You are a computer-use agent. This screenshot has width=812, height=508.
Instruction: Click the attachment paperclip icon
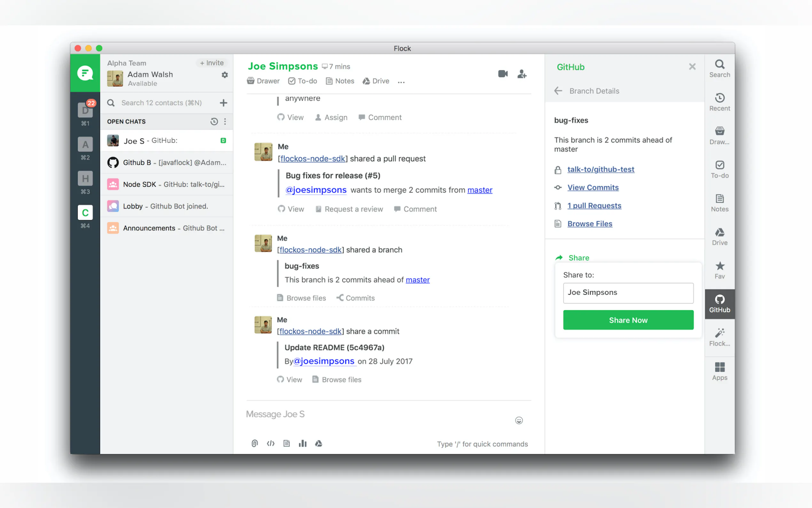[254, 443]
